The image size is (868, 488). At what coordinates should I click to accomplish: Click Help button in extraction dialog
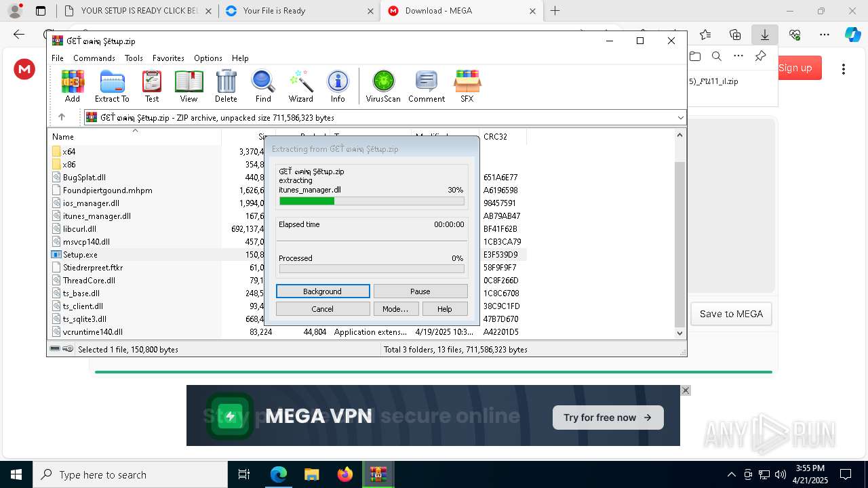[445, 309]
